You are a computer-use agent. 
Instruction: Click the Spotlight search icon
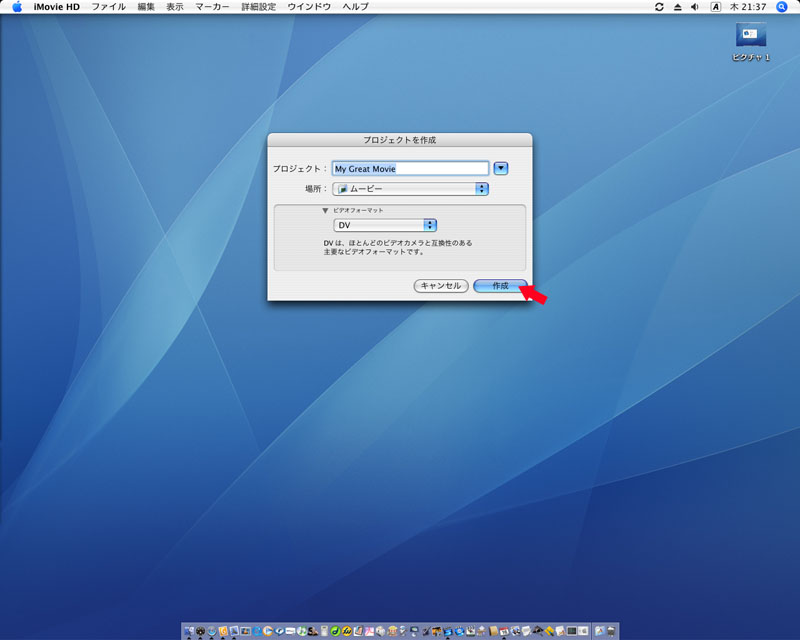[782, 7]
